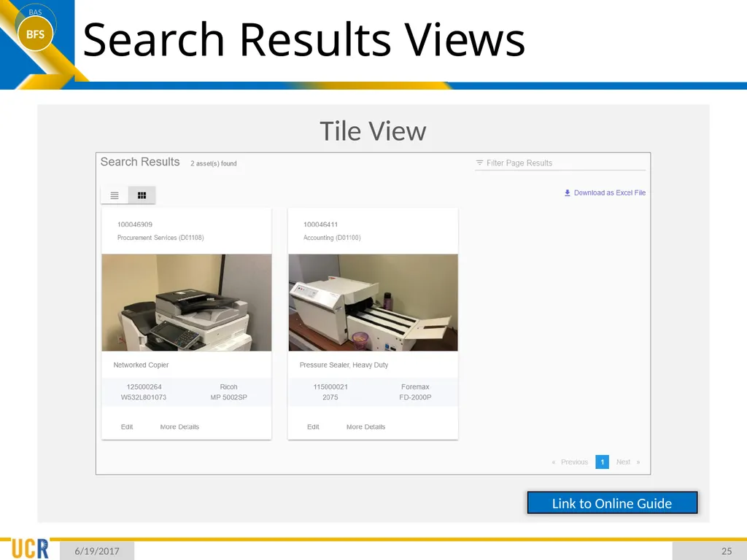Click the Search Results heading
747x560 pixels.
coord(140,162)
